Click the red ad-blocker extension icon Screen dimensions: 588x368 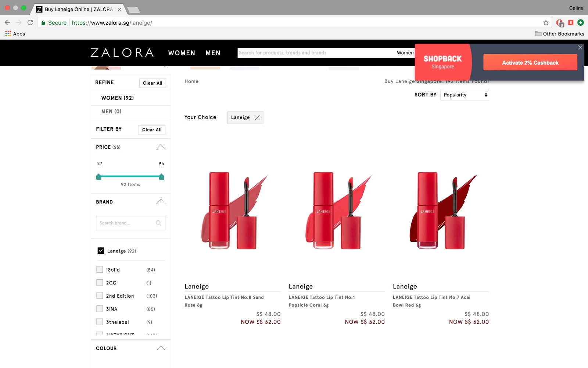[x=560, y=23]
